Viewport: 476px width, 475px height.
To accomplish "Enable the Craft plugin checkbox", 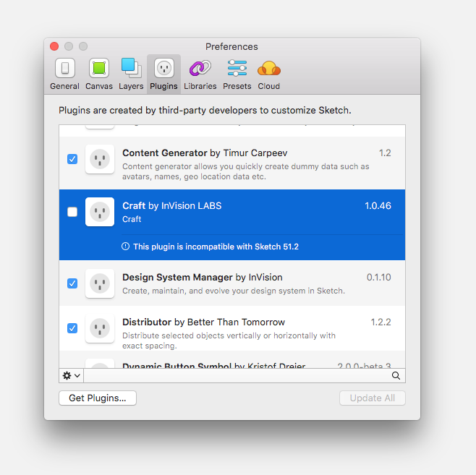I will (x=72, y=212).
